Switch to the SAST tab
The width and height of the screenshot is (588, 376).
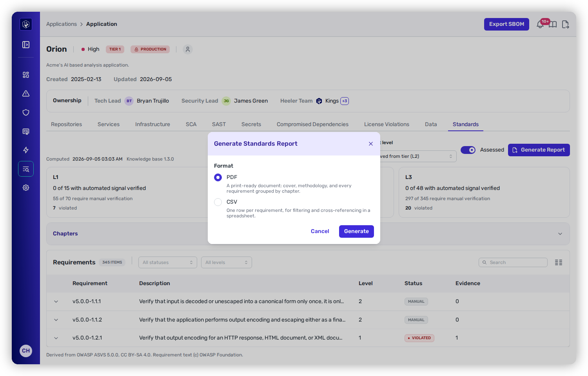[x=219, y=124]
